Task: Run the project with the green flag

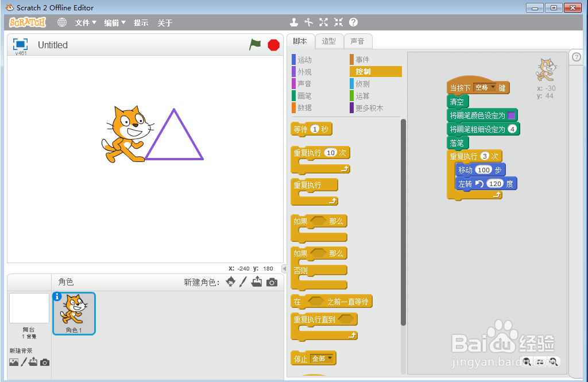Action: [x=255, y=44]
